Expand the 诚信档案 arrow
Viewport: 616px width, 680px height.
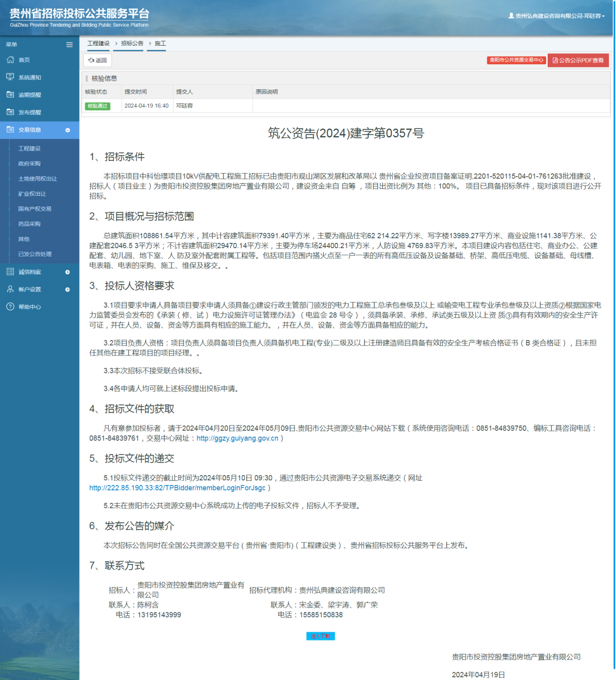[x=67, y=272]
